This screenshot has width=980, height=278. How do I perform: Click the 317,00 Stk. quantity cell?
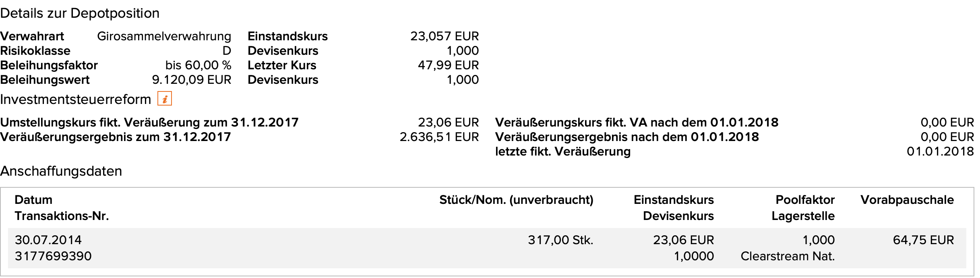[x=560, y=240]
